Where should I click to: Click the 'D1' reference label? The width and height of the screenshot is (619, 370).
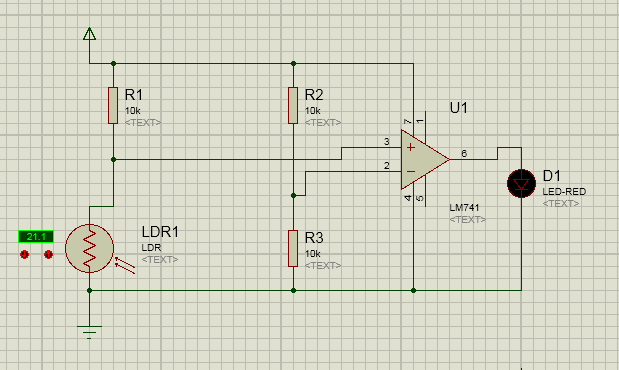point(551,176)
